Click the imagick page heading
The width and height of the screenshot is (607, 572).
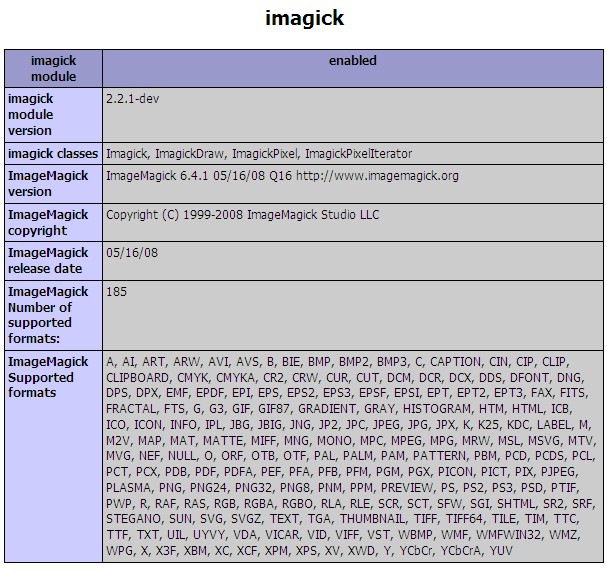click(304, 19)
